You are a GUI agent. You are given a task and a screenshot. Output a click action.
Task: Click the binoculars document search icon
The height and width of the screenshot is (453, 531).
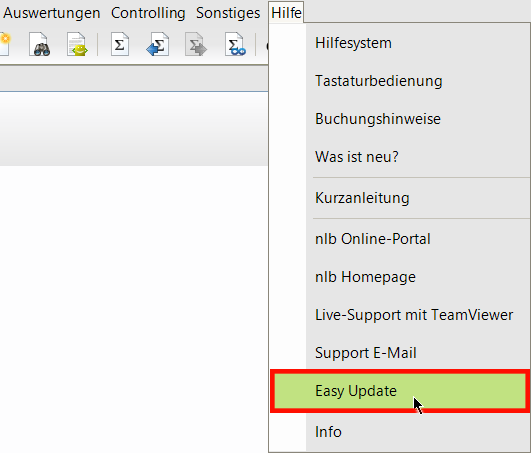tap(40, 44)
